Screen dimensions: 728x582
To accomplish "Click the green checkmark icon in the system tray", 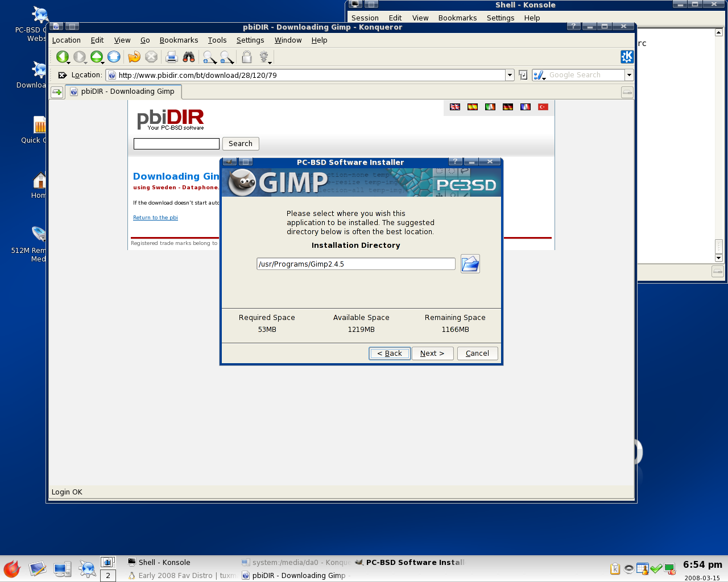I will (656, 568).
